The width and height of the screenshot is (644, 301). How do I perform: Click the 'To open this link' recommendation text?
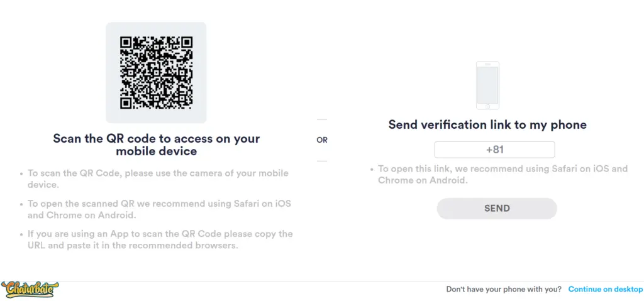coord(502,174)
